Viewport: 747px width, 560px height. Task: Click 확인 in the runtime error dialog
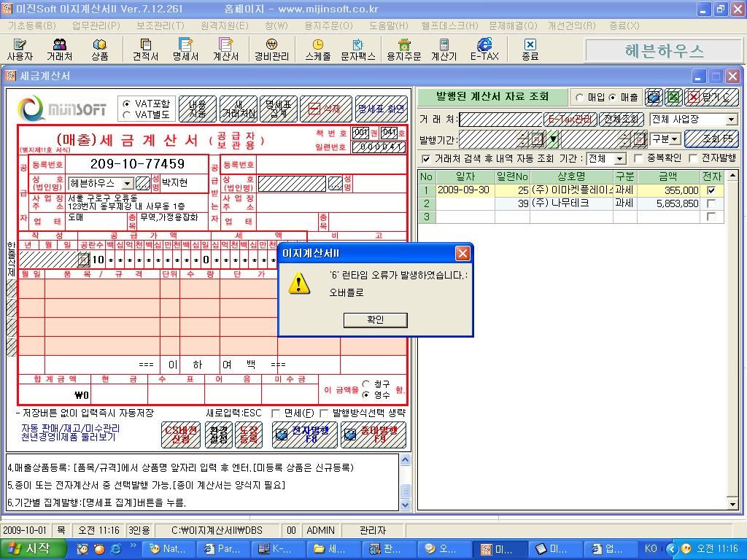[x=376, y=319]
